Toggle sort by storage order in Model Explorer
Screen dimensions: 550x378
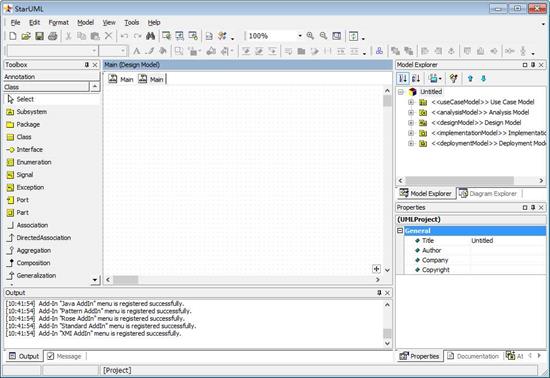coord(403,79)
